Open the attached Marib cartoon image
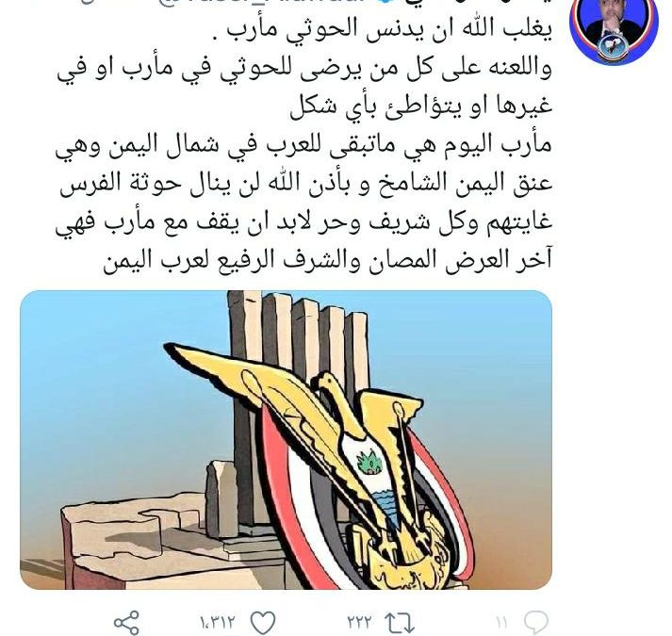Image resolution: width=672 pixels, height=636 pixels. pyautogui.click(x=286, y=440)
